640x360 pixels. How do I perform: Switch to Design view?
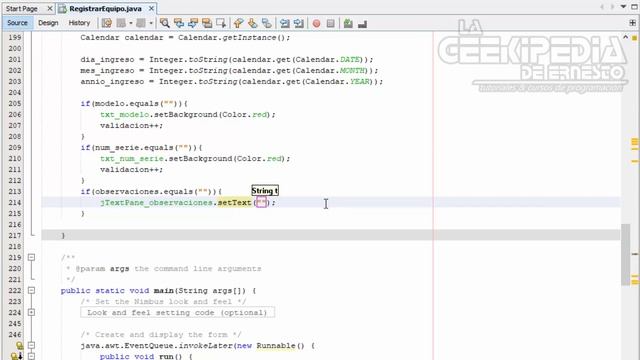tap(48, 23)
